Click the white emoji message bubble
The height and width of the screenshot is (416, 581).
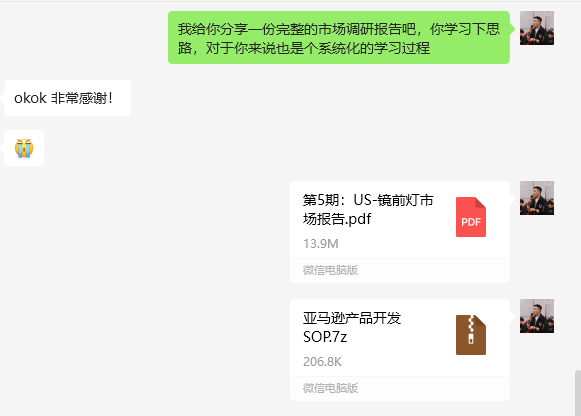(24, 148)
